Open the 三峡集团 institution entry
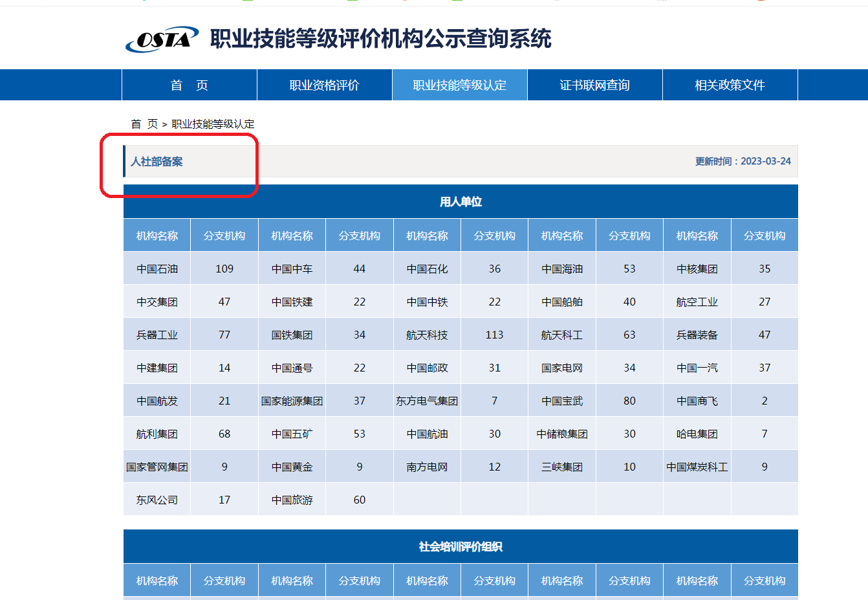Screen dimensions: 868x600 pyautogui.click(x=562, y=467)
